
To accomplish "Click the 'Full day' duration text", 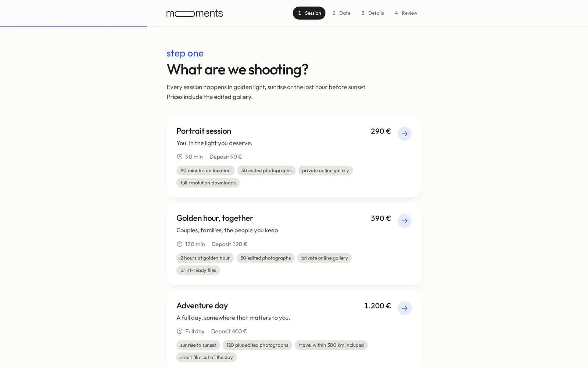I will [x=195, y=331].
